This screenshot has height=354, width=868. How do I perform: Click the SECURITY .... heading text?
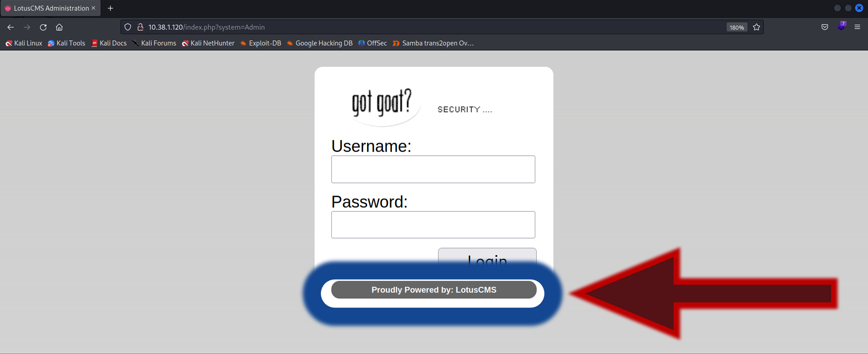465,110
